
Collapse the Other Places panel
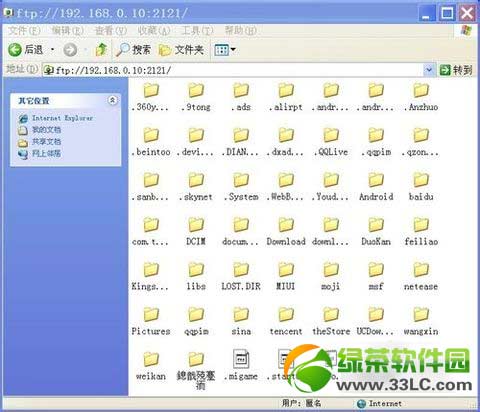113,100
